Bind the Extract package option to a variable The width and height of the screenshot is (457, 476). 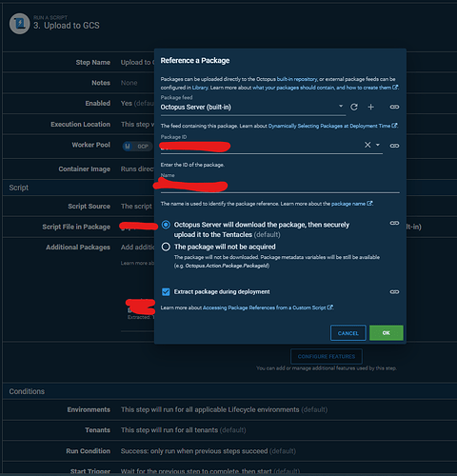pyautogui.click(x=394, y=291)
